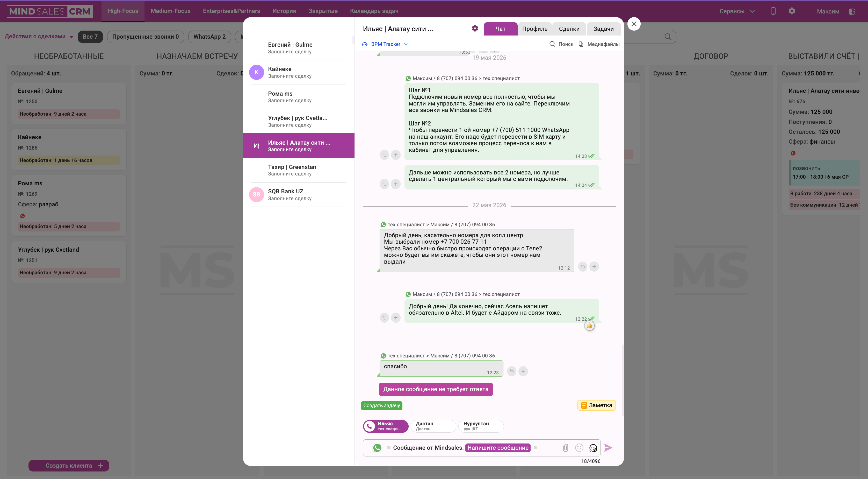Open SQB Bank UZ chat in list
The image size is (868, 479).
[x=299, y=195]
